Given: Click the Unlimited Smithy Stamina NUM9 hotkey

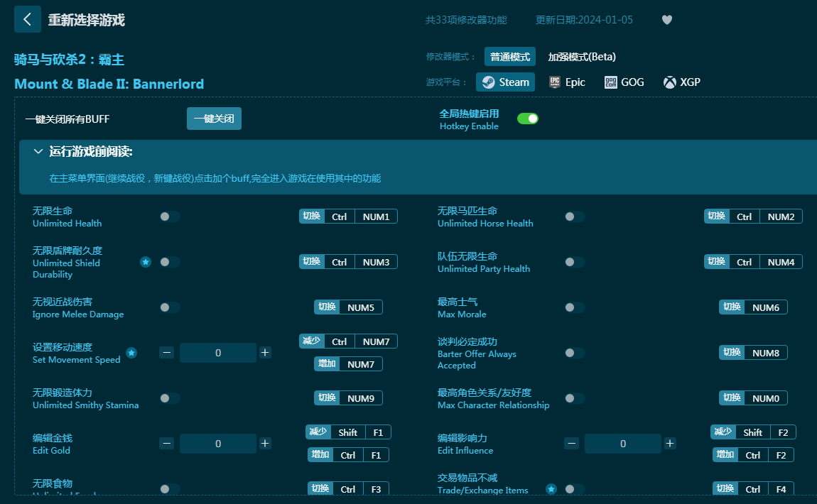Looking at the screenshot, I should point(349,398).
